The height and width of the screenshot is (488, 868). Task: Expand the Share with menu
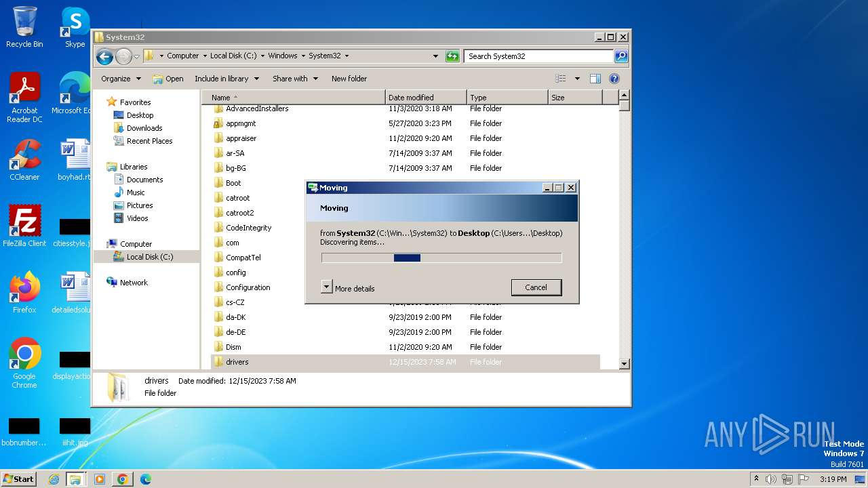pos(295,79)
